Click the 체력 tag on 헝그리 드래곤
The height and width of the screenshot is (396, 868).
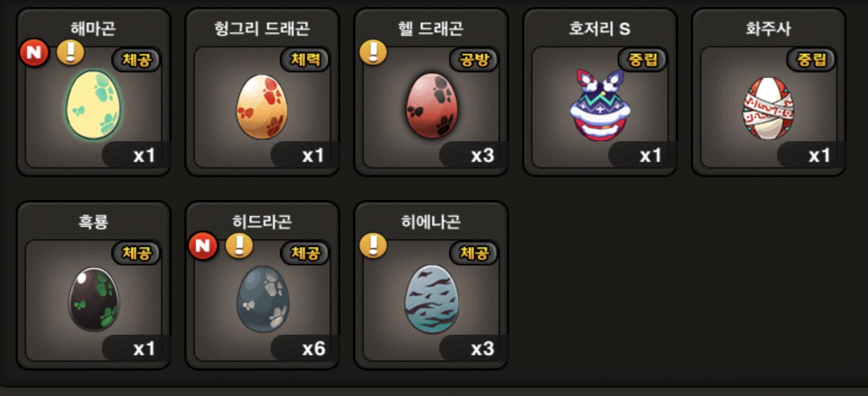pyautogui.click(x=305, y=59)
